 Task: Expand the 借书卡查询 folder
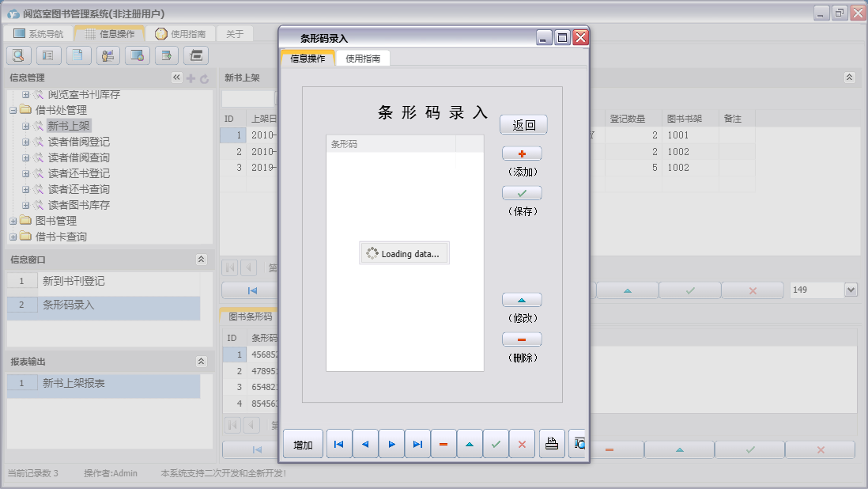tap(13, 237)
